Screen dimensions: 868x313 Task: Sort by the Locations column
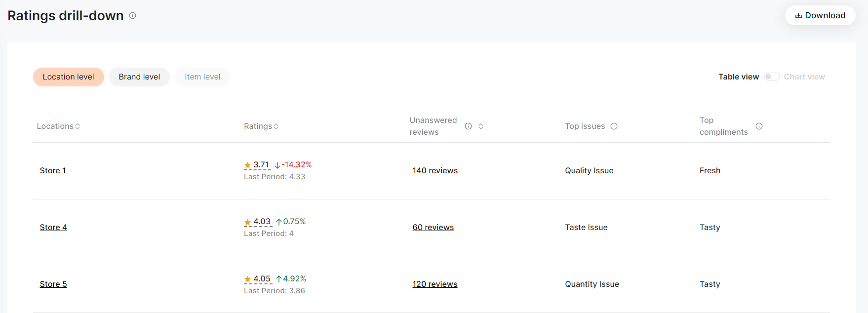pos(78,126)
